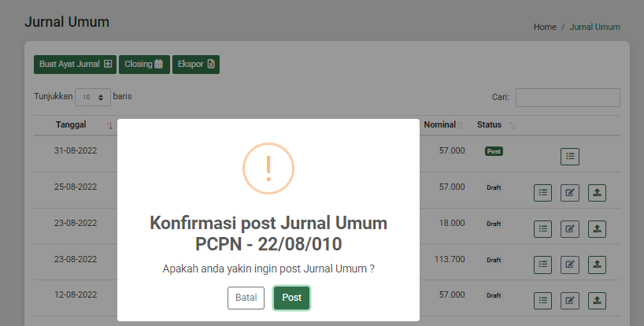Select the nominal value 113.700
Screen dimensions: 644x326
(x=450, y=260)
